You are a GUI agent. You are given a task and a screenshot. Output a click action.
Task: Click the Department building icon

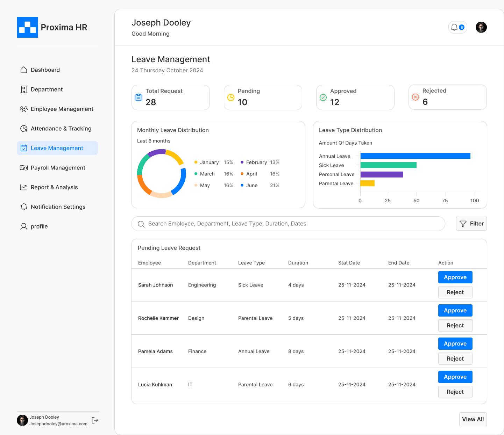24,89
